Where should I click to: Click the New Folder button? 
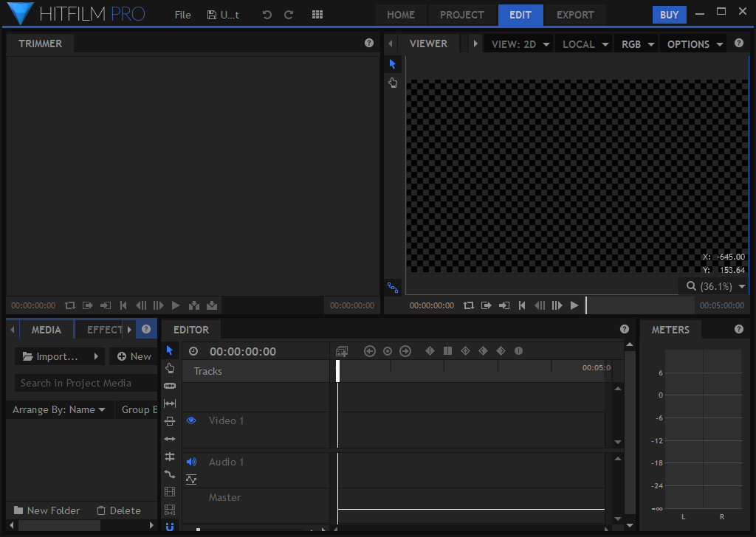coord(47,510)
